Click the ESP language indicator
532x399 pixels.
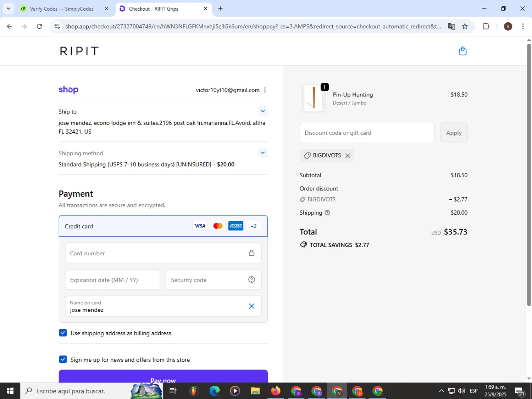coord(473,391)
